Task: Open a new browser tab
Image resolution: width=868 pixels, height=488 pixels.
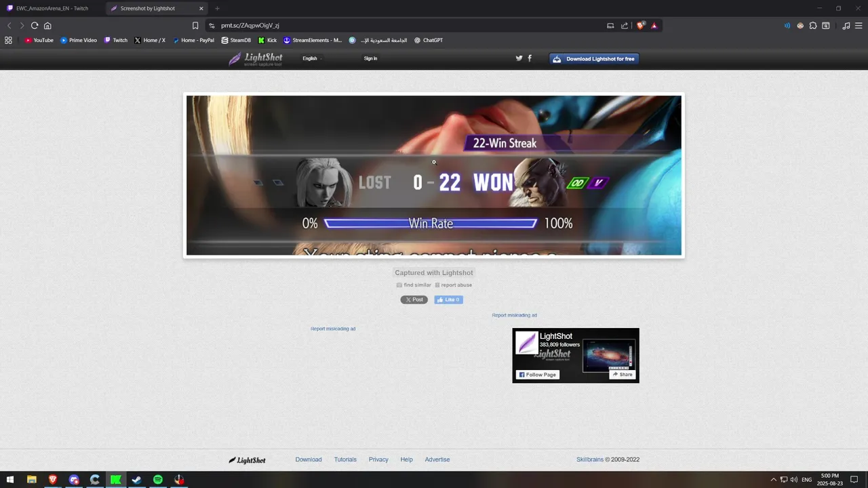Action: (217, 8)
